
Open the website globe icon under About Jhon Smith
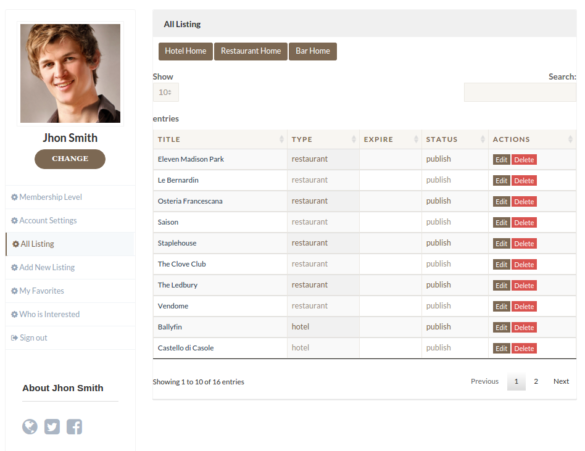point(30,427)
